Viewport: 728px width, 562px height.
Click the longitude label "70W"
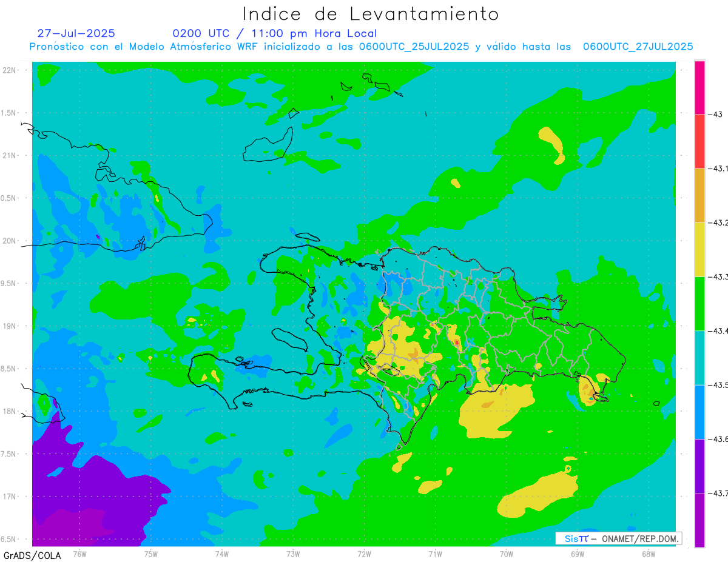point(506,554)
